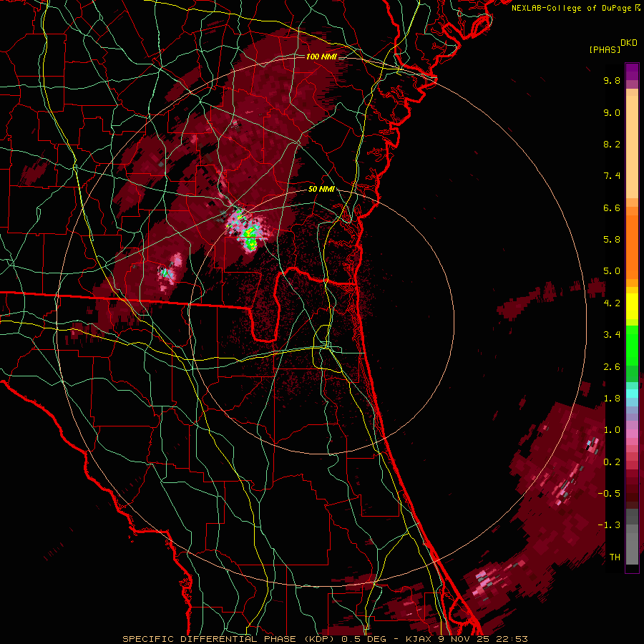
Task: Click the DKD [PHAS] units label
Action: tap(613, 47)
